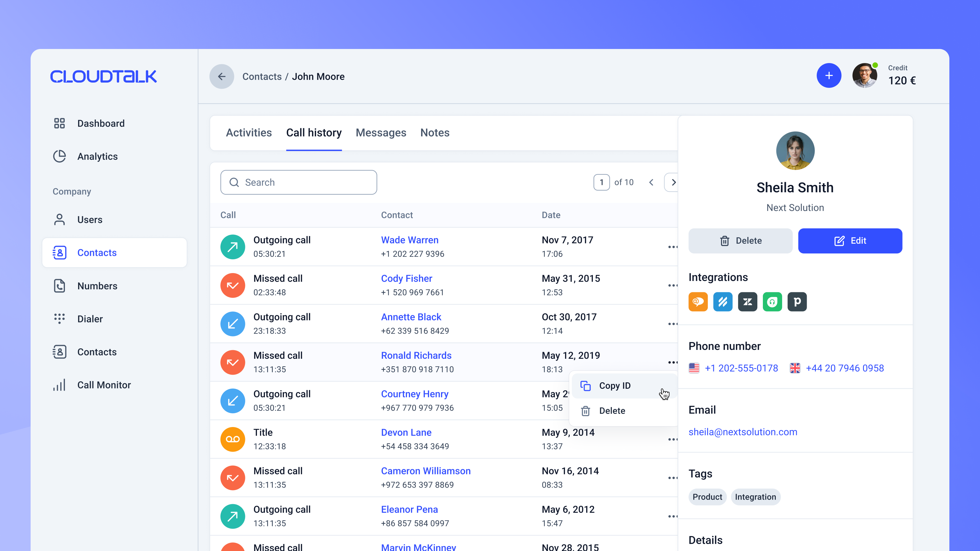Screen dimensions: 980x551
Task: Select the Analytics sidebar icon
Action: pos(59,156)
